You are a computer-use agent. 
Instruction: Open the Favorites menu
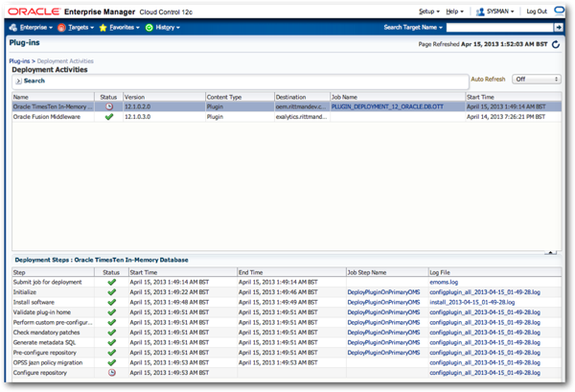point(125,28)
